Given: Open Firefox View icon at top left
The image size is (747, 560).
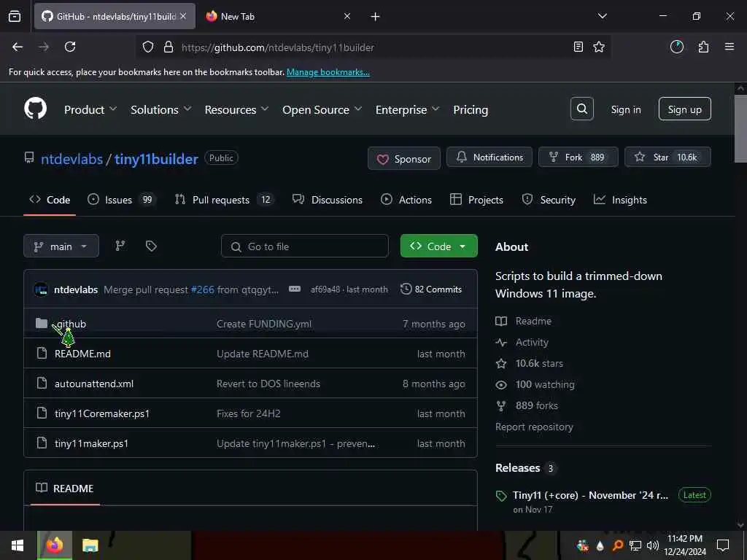Looking at the screenshot, I should (15, 16).
